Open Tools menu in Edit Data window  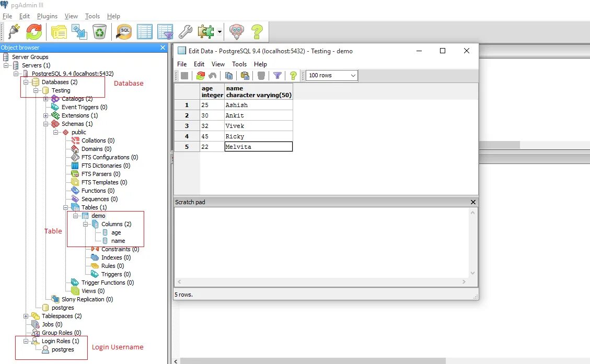pos(239,64)
